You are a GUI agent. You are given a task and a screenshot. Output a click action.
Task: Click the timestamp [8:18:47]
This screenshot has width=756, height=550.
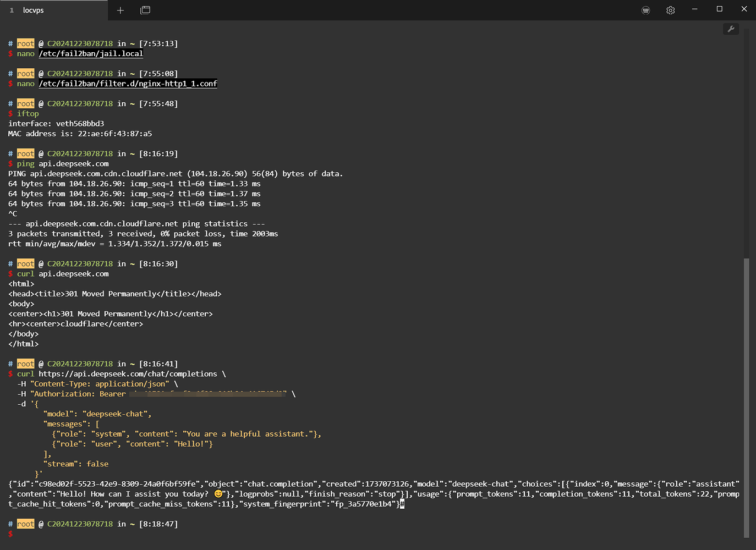158,524
